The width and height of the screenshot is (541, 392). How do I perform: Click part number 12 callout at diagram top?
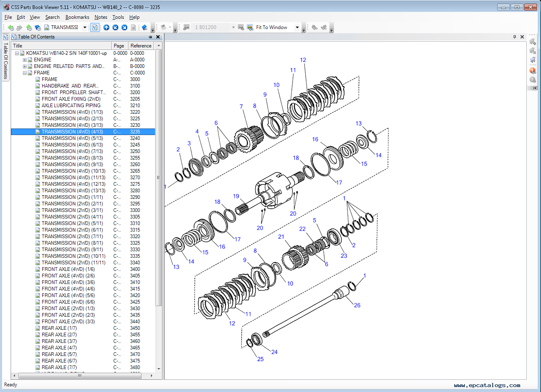coord(303,60)
